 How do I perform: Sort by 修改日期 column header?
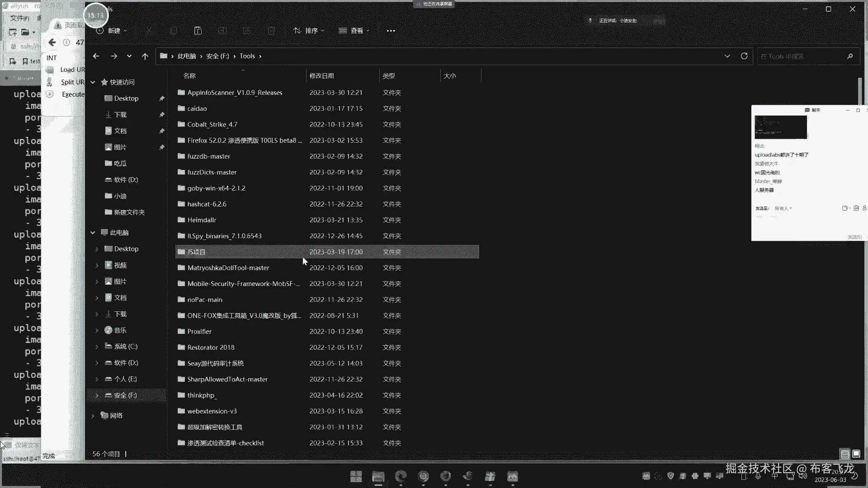[321, 76]
